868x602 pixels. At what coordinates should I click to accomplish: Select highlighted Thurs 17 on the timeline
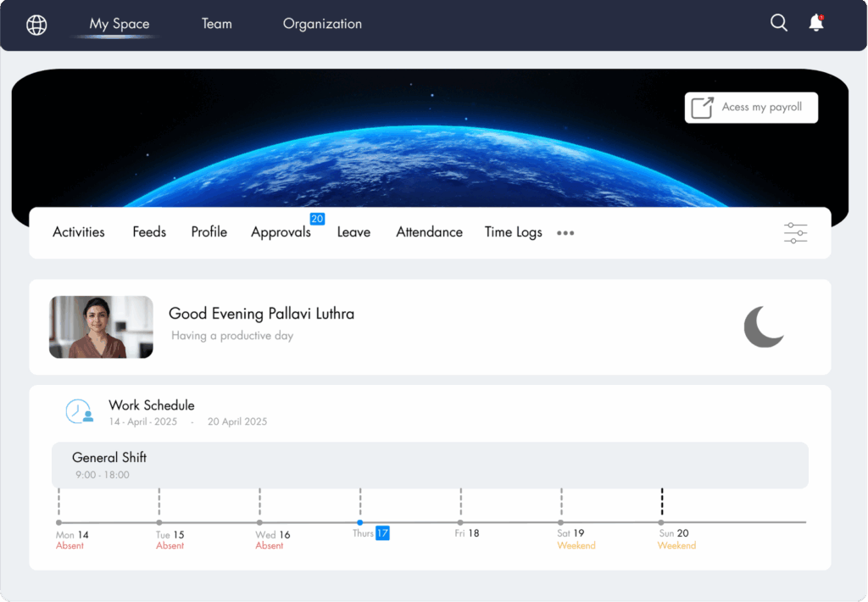pos(371,533)
